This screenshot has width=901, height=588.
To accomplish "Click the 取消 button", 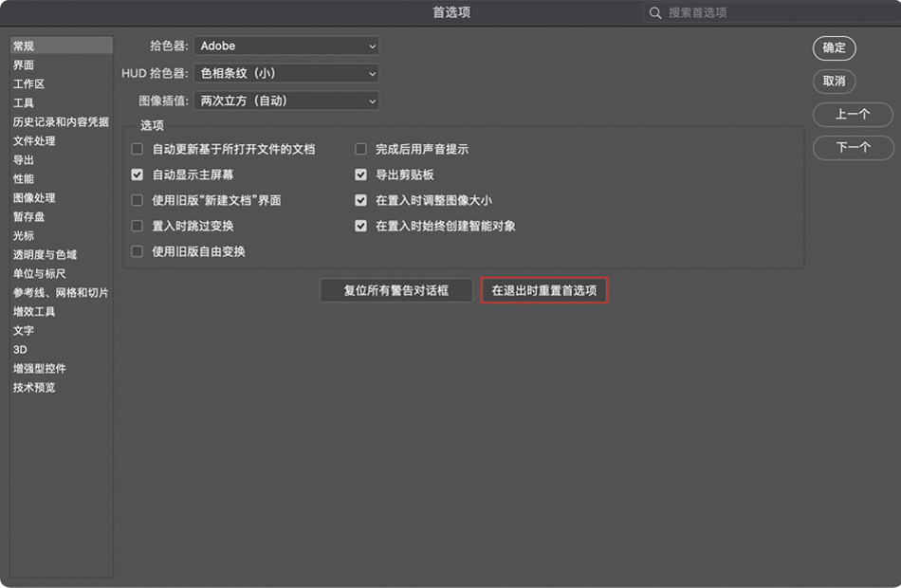I will pyautogui.click(x=835, y=81).
